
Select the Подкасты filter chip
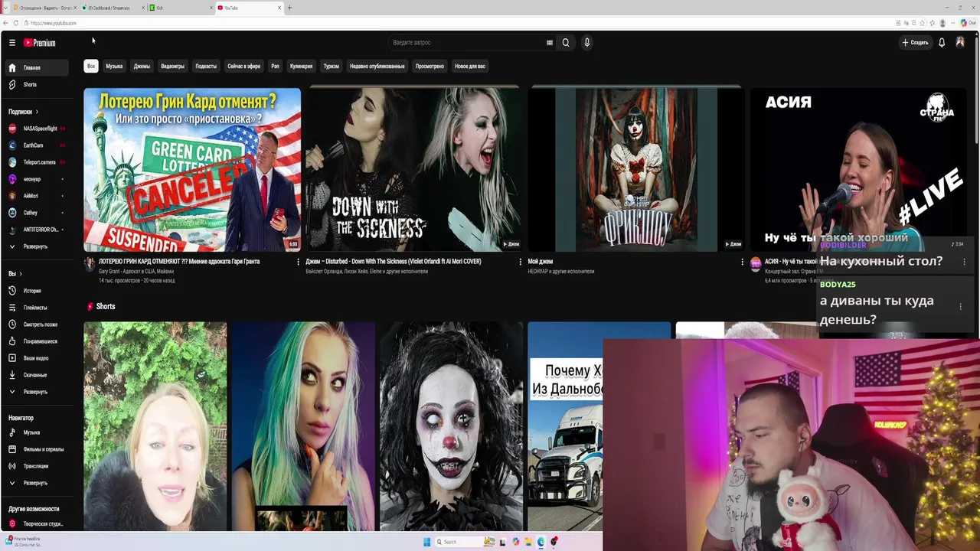click(x=206, y=66)
